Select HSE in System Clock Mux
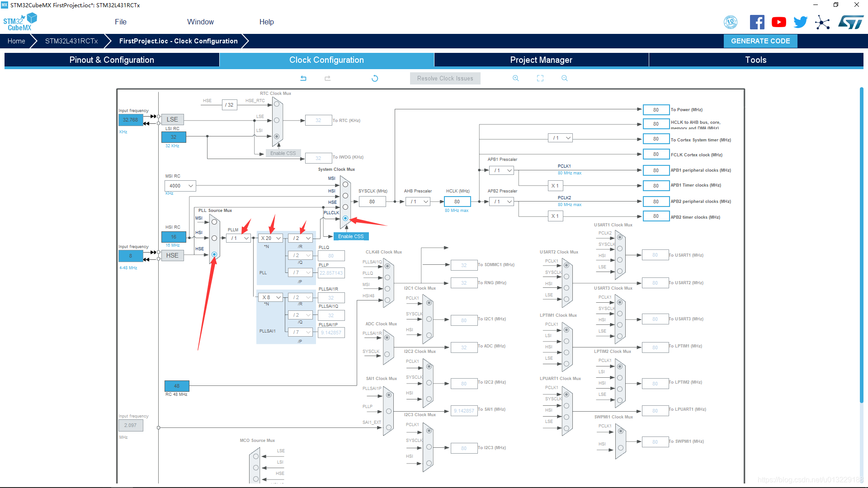The width and height of the screenshot is (868, 488). click(x=345, y=207)
